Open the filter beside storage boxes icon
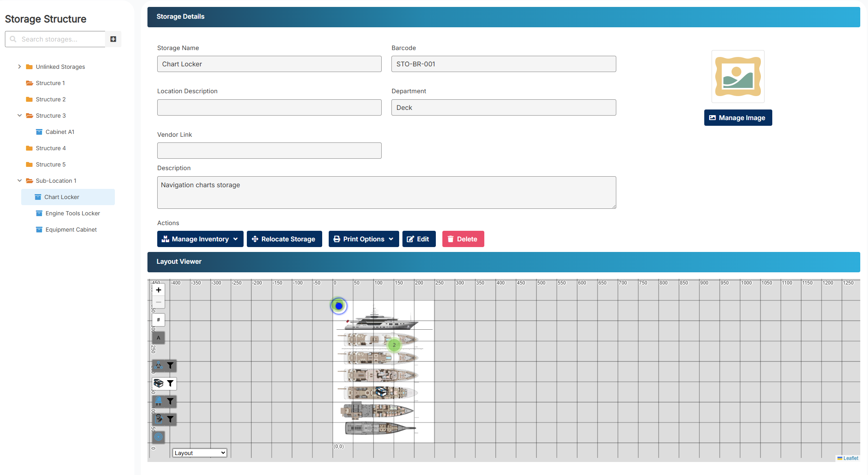868x475 pixels. click(x=170, y=383)
